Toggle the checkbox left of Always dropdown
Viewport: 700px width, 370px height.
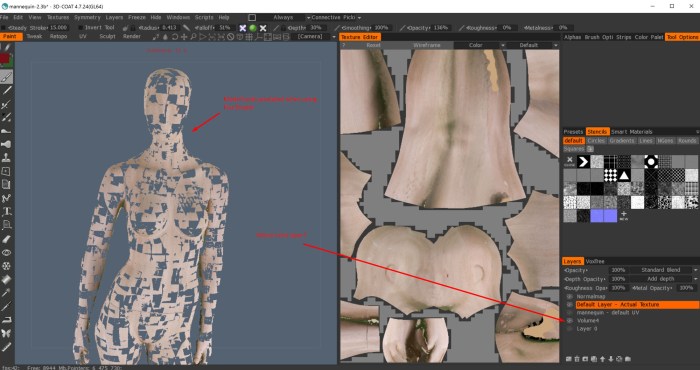pos(252,17)
